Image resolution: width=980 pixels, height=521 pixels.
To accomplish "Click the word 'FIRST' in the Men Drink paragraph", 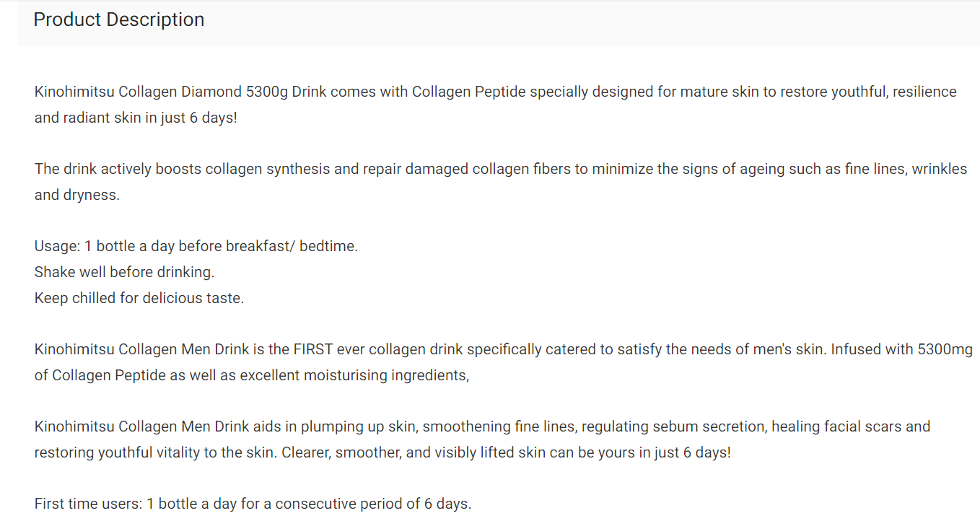I will 312,349.
